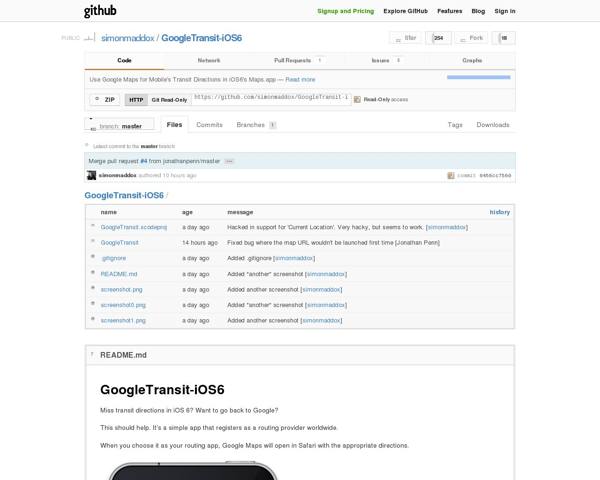Image resolution: width=600 pixels, height=480 pixels.
Task: Click the copy-to-clipboard icon beside the clone URL
Action: click(x=357, y=100)
